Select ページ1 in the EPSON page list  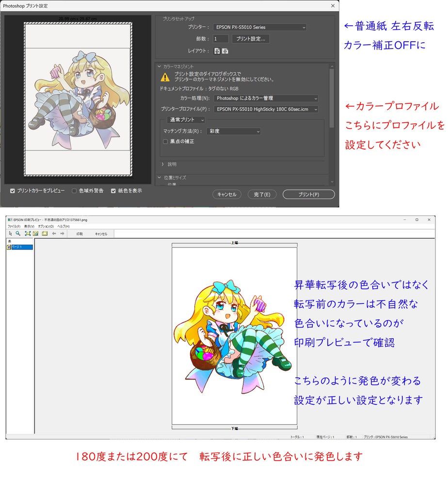click(22, 247)
